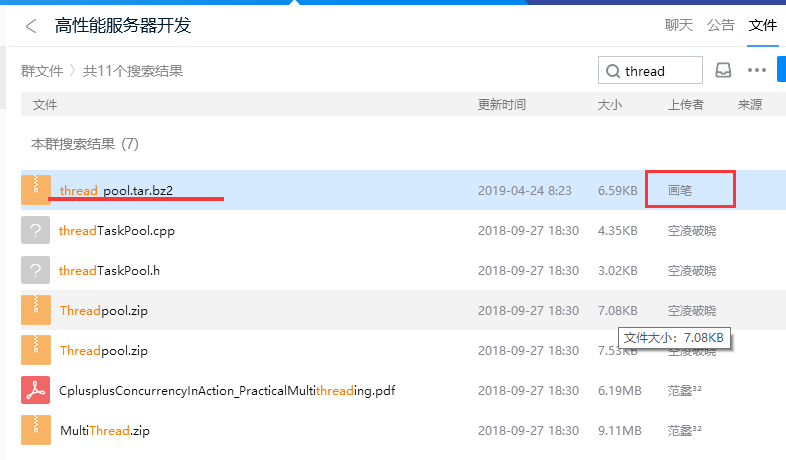Click the magnifier search icon
Screen dimensions: 786x460
pyautogui.click(x=613, y=71)
